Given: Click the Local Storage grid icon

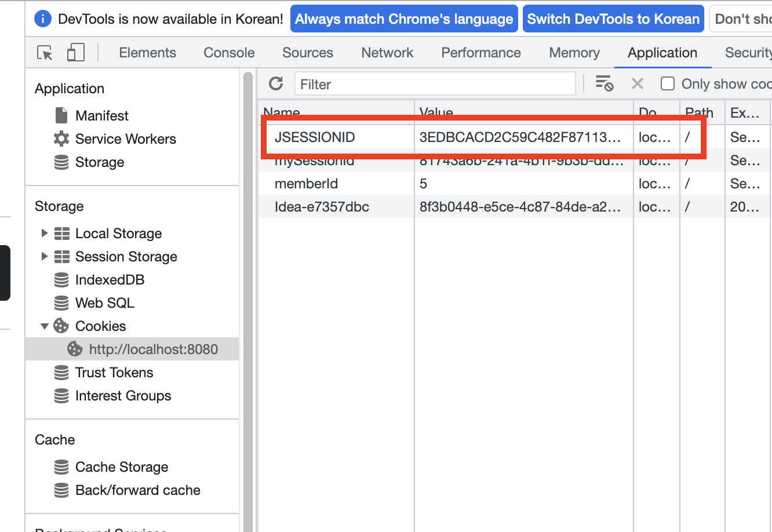Looking at the screenshot, I should coord(62,233).
